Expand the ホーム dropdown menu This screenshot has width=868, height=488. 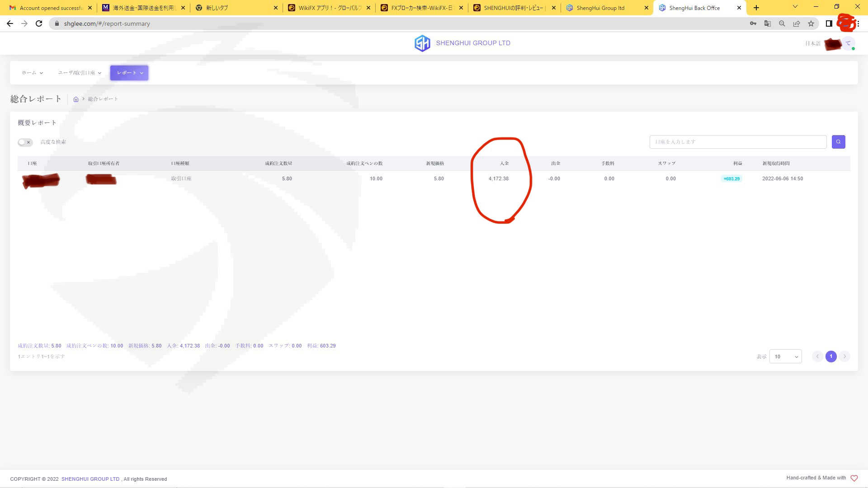click(x=32, y=73)
